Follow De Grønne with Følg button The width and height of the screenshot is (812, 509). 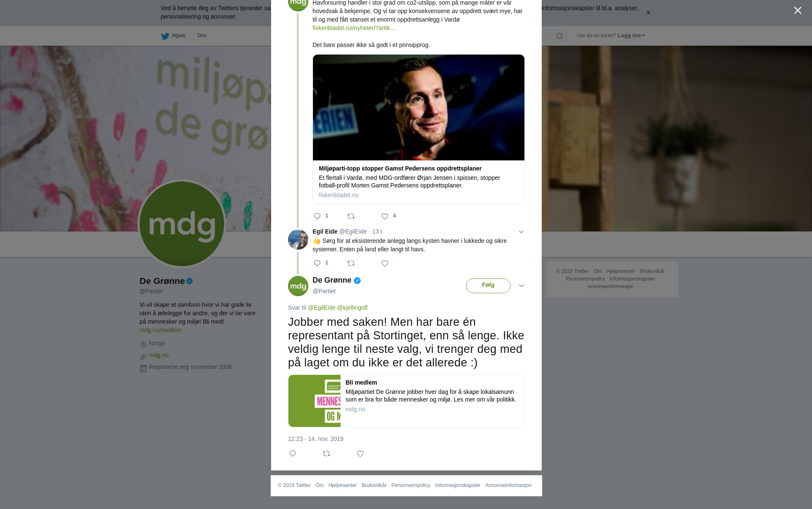[488, 286]
